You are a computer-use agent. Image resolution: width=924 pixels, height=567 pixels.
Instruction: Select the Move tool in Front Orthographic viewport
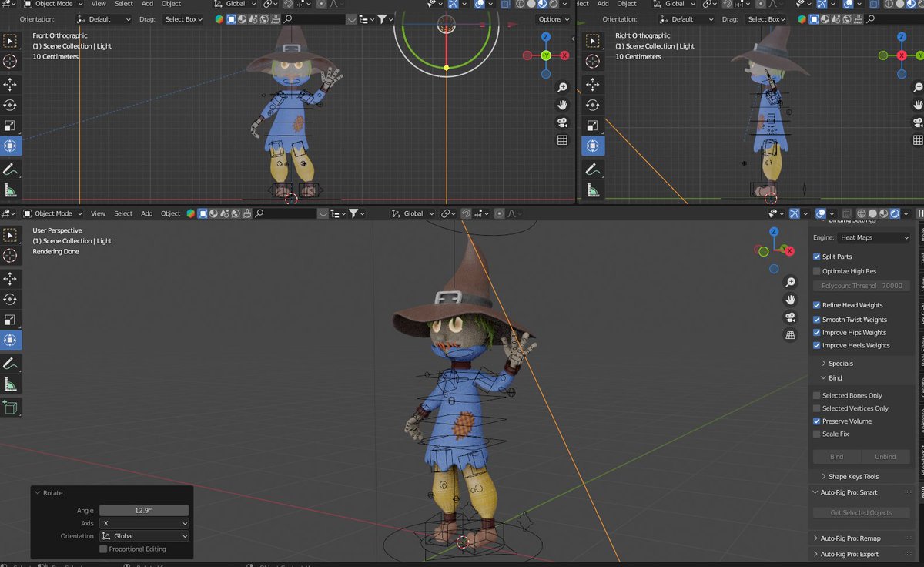coord(10,84)
